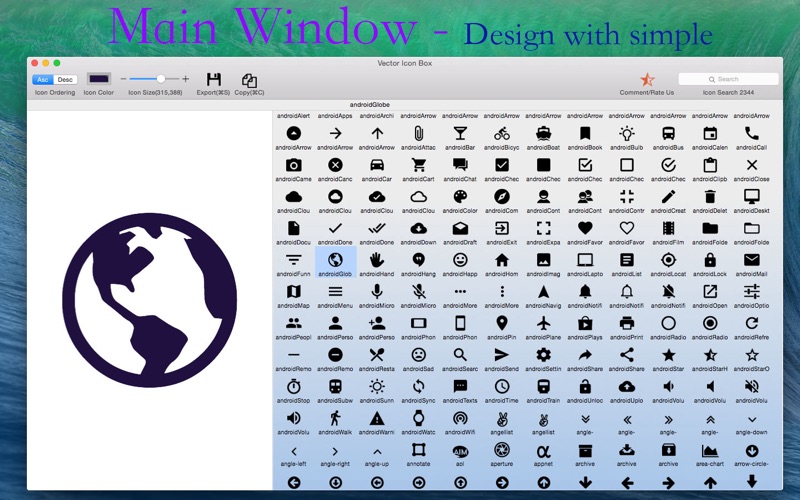Image resolution: width=800 pixels, height=500 pixels.
Task: Choose the androidBus icon
Action: click(668, 134)
